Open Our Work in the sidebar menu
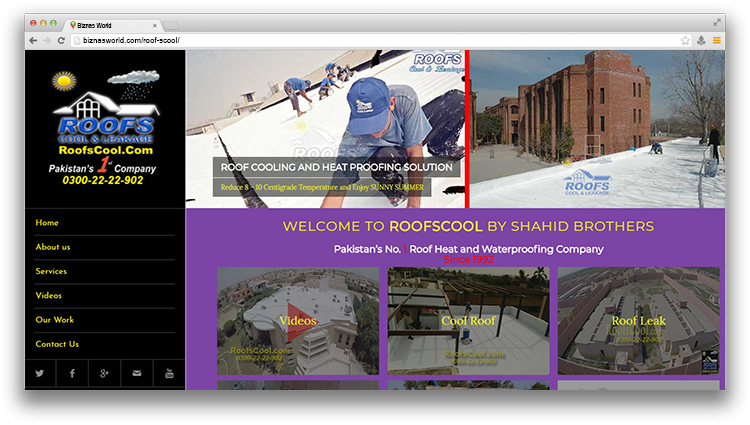The width and height of the screenshot is (750, 425). [x=55, y=320]
